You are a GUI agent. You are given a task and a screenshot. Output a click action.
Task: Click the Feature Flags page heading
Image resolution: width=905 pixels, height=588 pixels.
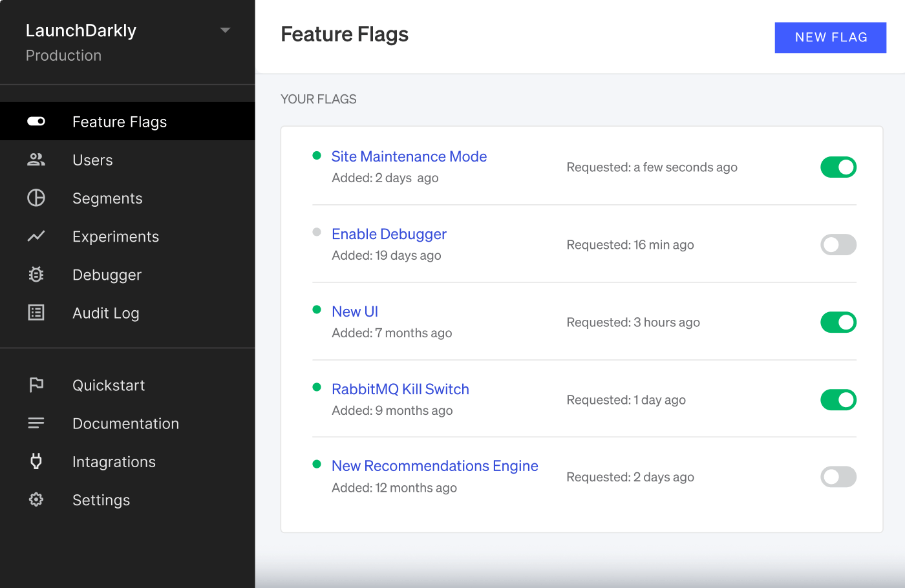[345, 34]
